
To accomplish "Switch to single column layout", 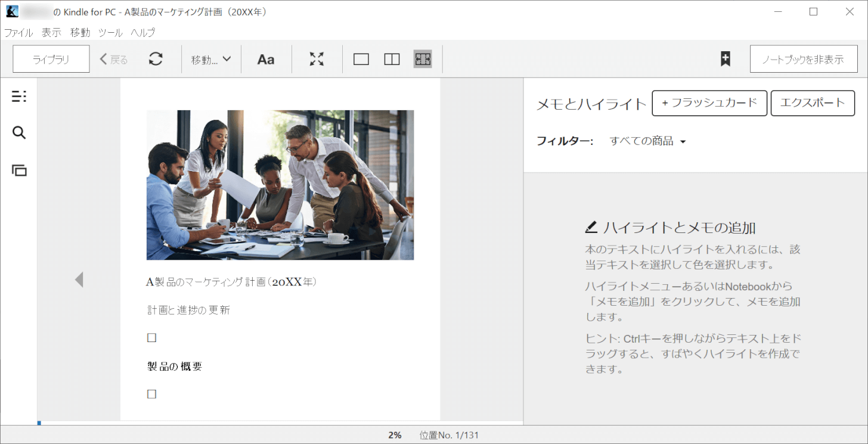I will click(x=361, y=59).
